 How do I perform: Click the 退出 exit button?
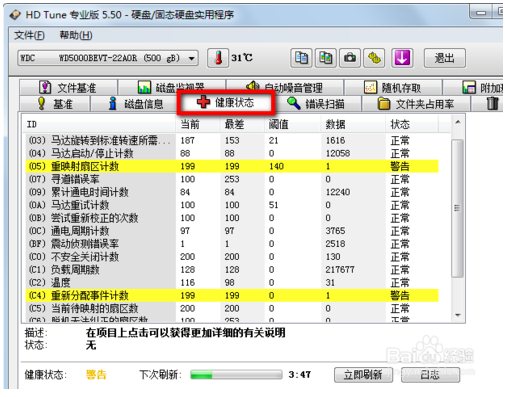tap(444, 58)
